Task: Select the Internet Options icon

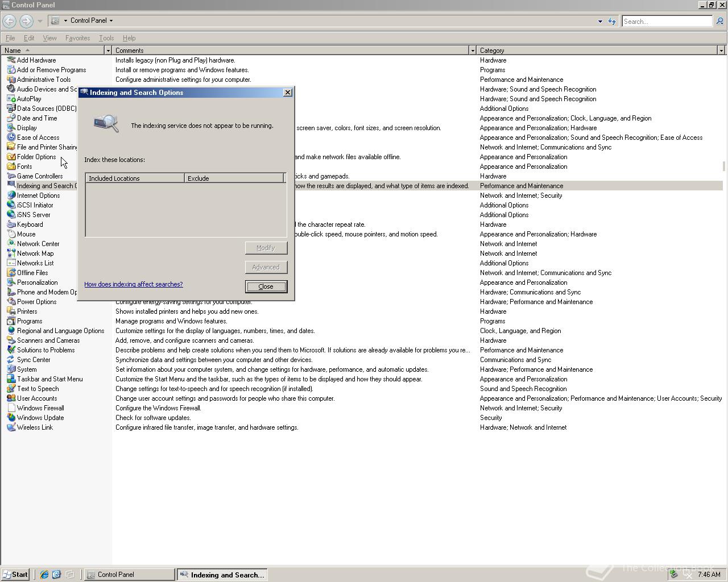Action: click(11, 196)
